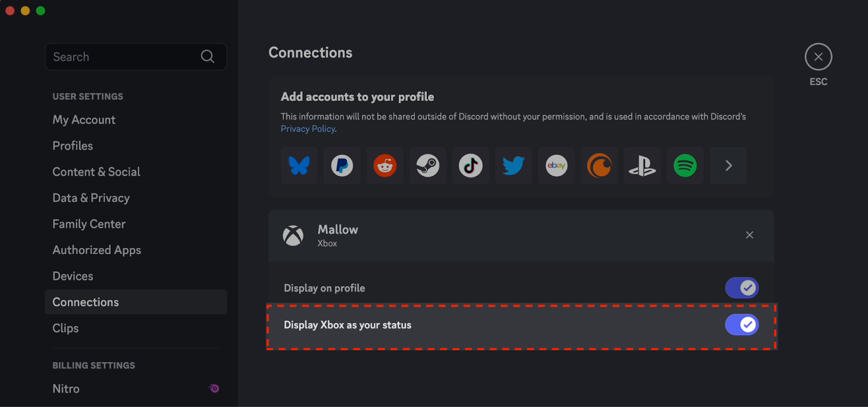Connect Crunchyroll account
The image size is (868, 407).
pyautogui.click(x=599, y=166)
